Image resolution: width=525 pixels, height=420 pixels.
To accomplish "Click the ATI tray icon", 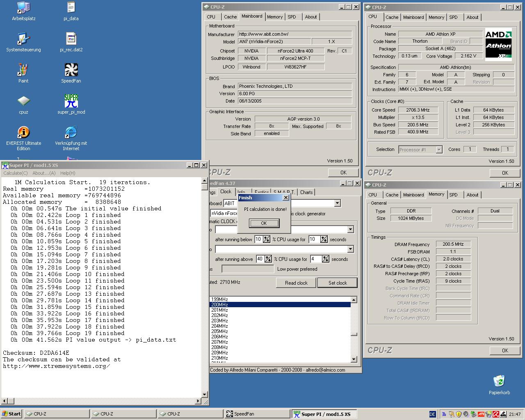I will [x=481, y=414].
